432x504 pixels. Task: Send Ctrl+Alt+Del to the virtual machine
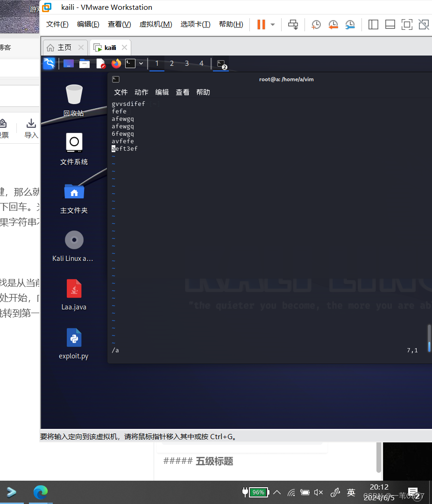[293, 24]
